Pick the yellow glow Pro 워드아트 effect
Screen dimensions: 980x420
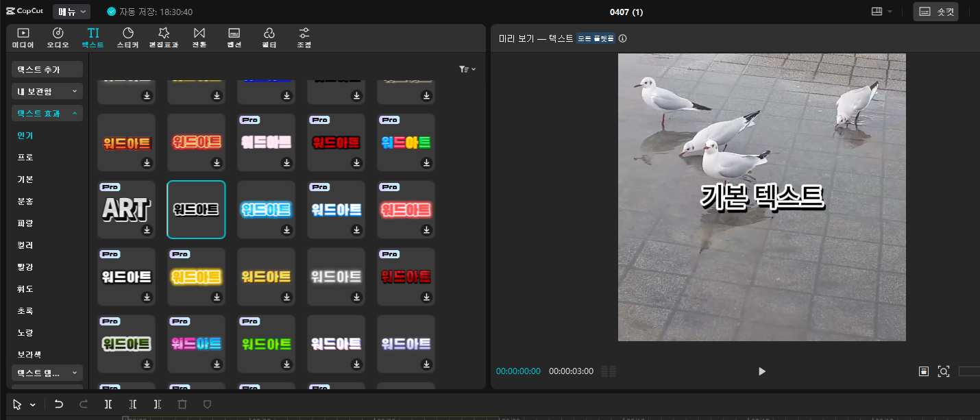[x=196, y=277]
